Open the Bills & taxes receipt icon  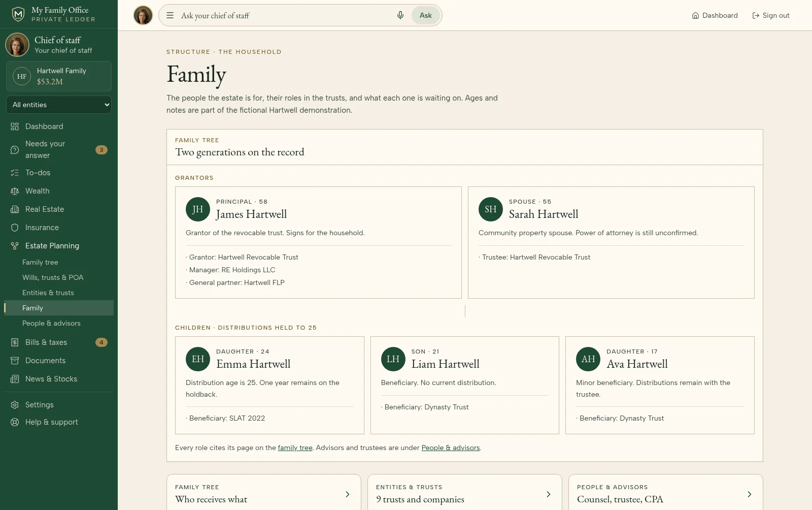(x=15, y=342)
